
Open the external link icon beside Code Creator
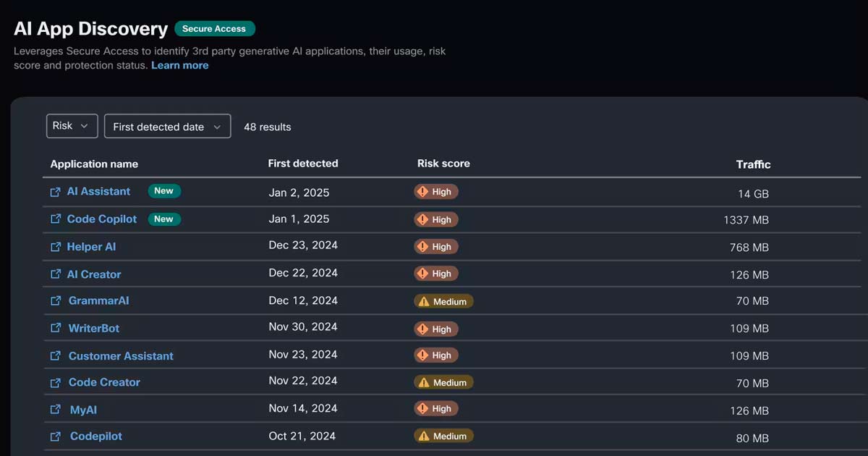tap(56, 382)
